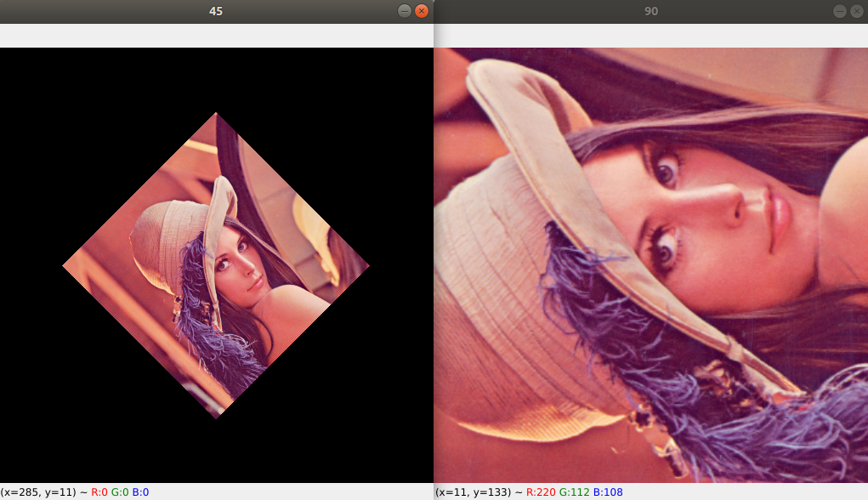The height and width of the screenshot is (500, 868).
Task: Click the G:112 value in window 90 status bar
Action: pos(575,491)
